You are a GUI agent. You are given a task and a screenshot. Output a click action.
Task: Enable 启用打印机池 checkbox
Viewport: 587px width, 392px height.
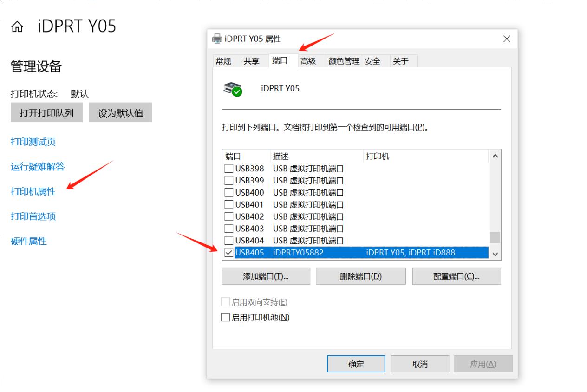(226, 318)
